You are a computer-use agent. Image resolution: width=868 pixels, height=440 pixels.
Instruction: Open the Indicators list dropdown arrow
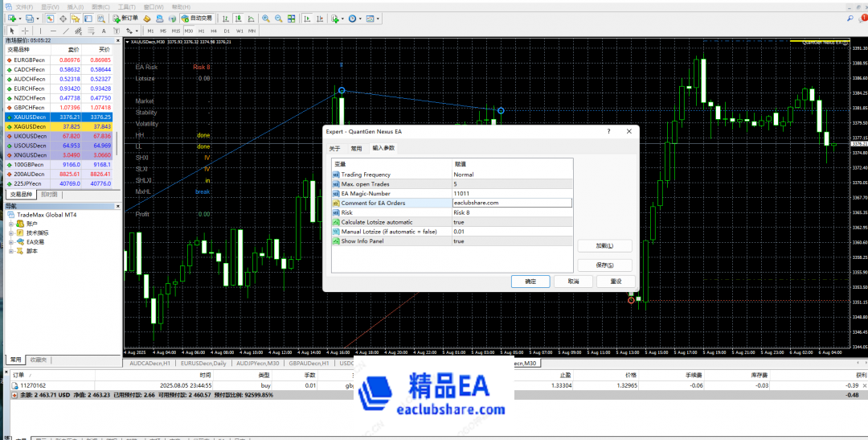[342, 19]
